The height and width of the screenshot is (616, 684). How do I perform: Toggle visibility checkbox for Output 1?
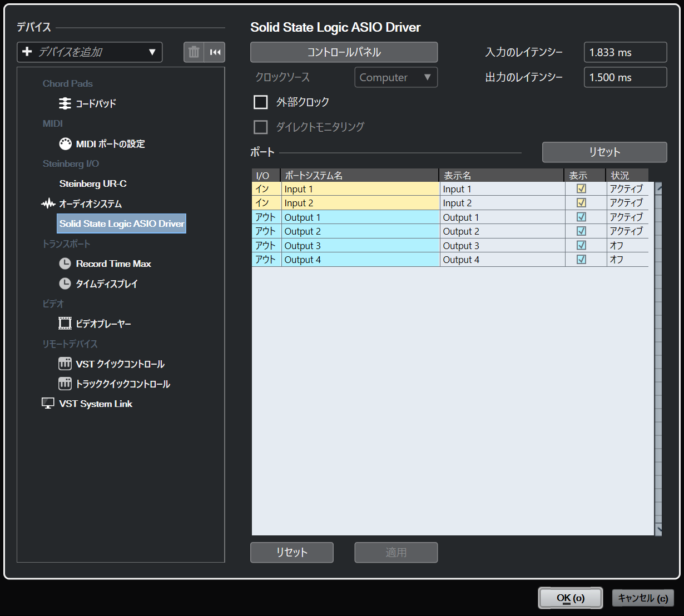coord(581,217)
